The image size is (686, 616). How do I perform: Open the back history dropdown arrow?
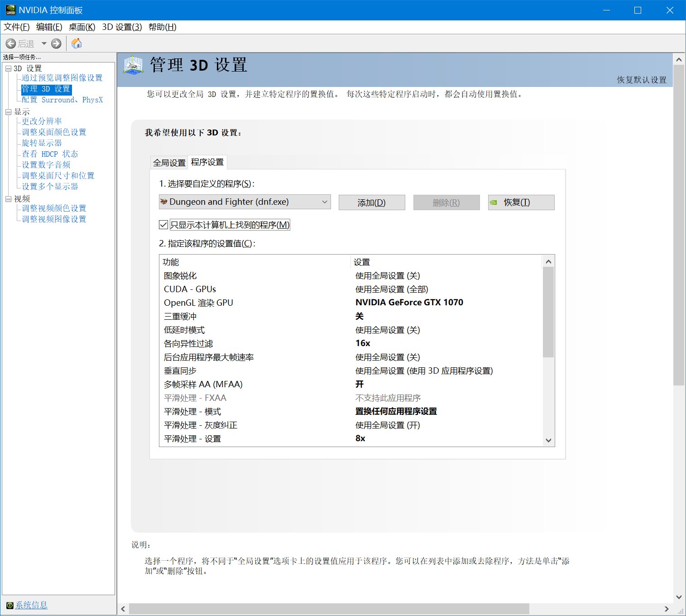click(44, 43)
